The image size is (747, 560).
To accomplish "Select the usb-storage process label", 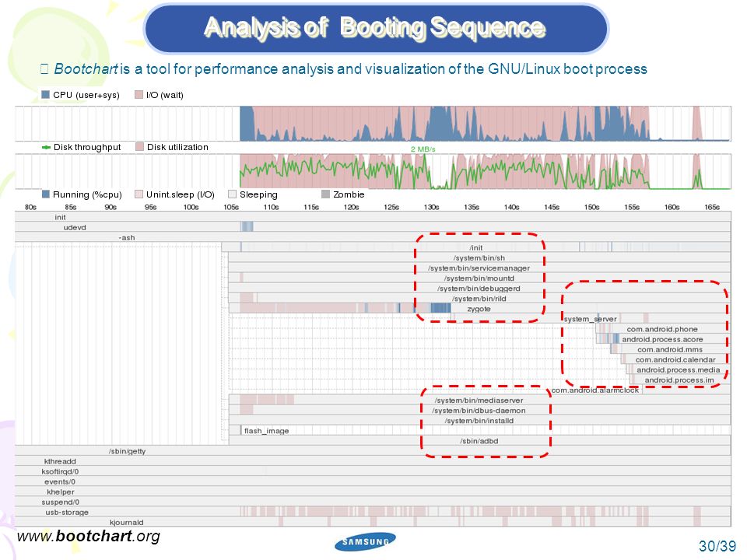I will (x=67, y=513).
